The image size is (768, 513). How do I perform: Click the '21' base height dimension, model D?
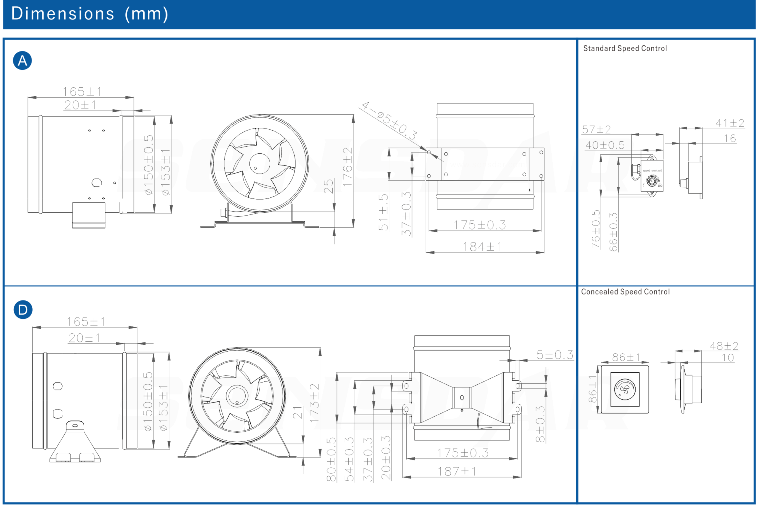pos(297,413)
